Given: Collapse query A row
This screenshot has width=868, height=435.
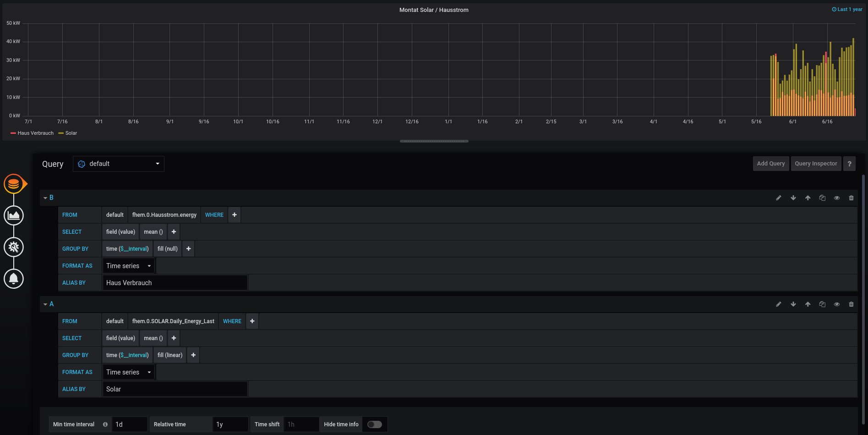Looking at the screenshot, I should tap(46, 304).
